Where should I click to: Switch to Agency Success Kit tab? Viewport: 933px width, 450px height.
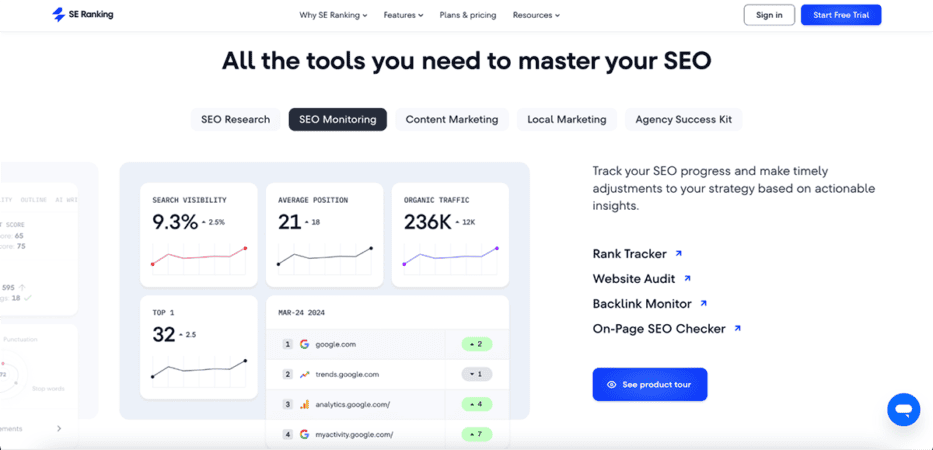(684, 120)
